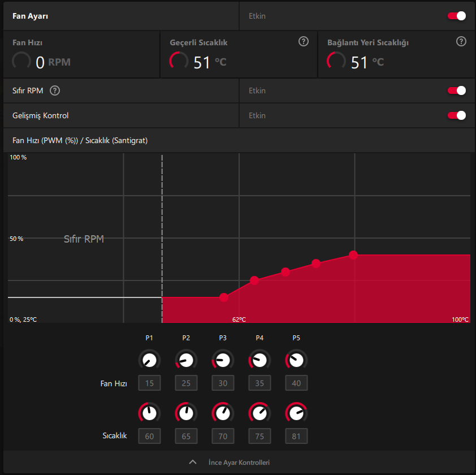Click the P4 temperature dial knob

(x=259, y=413)
